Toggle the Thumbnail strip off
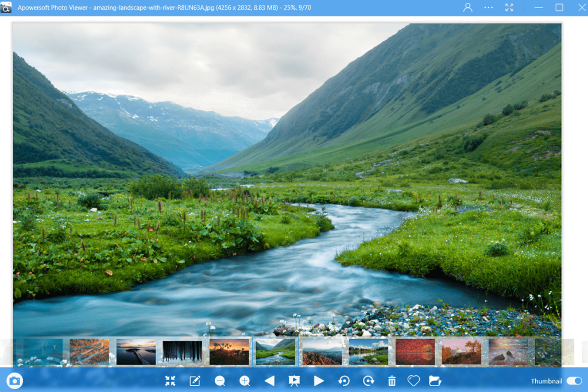The width and height of the screenshot is (588, 392). [574, 380]
